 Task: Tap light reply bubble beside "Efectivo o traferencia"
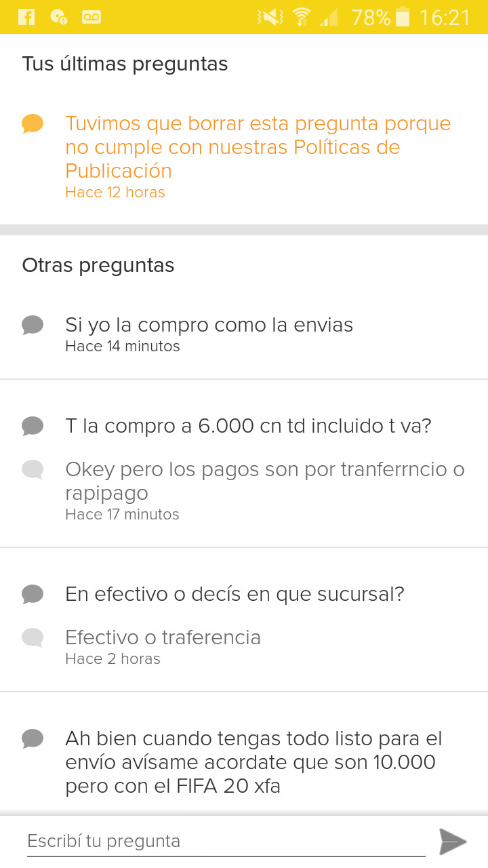[x=33, y=637]
